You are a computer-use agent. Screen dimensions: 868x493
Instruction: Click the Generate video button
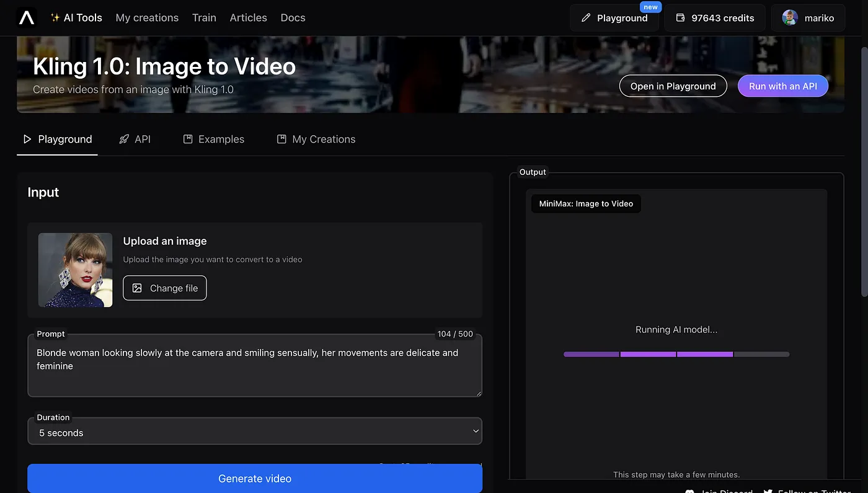click(x=255, y=479)
